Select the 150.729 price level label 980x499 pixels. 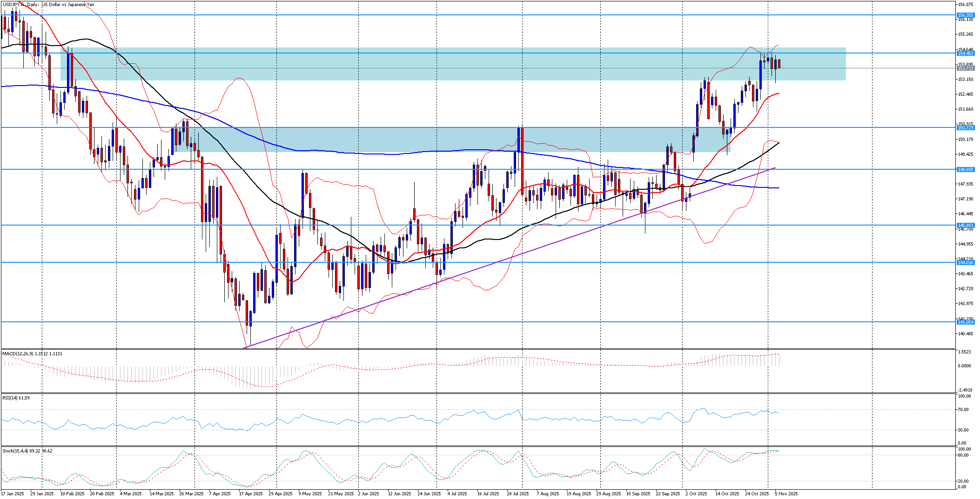tap(965, 127)
